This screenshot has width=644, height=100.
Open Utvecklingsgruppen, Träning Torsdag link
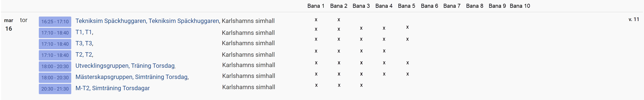point(125,66)
